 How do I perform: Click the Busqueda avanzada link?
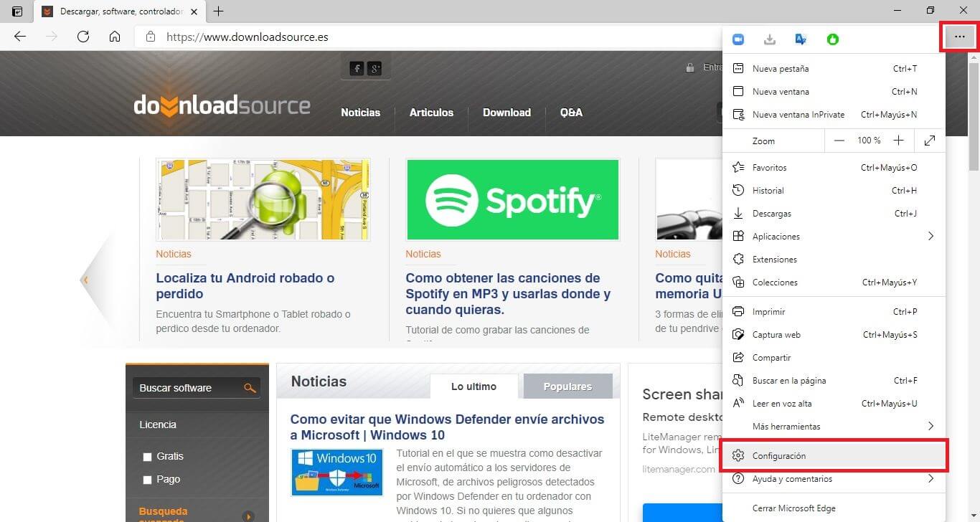[164, 516]
